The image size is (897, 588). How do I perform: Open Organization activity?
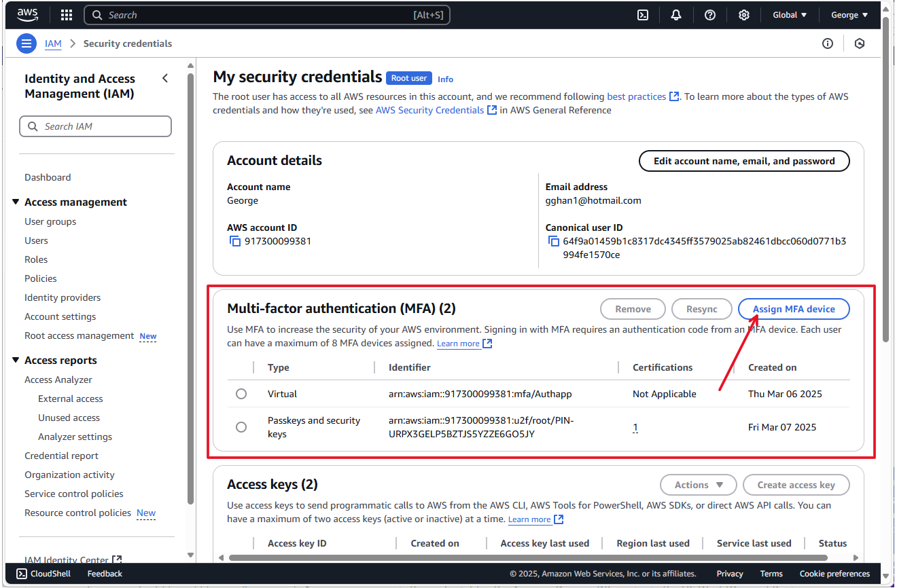[x=69, y=475]
